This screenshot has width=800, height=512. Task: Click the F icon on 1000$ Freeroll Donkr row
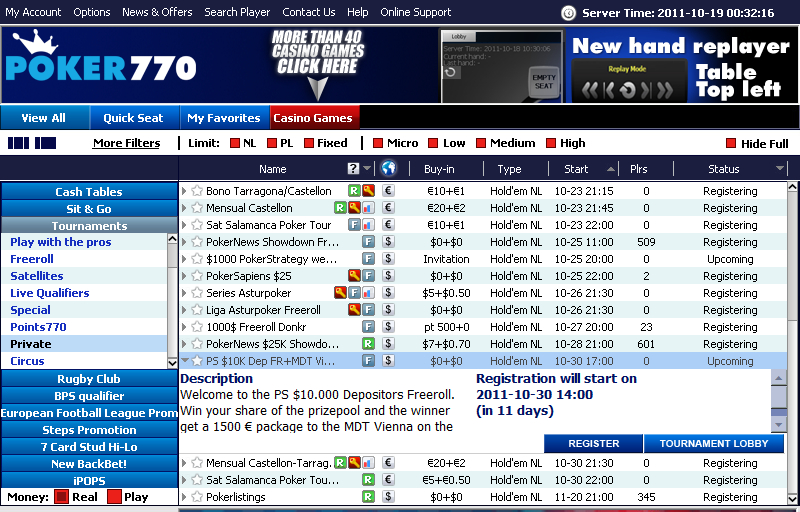(x=368, y=327)
